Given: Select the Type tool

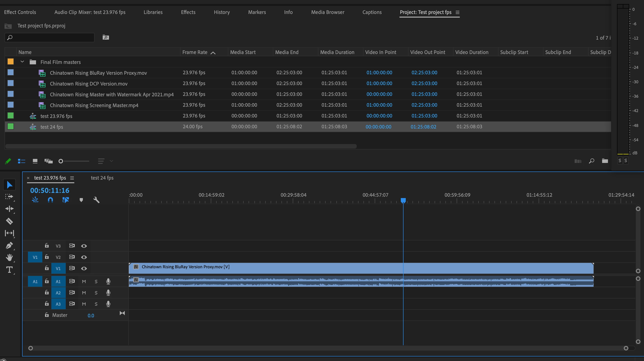Looking at the screenshot, I should (x=9, y=270).
